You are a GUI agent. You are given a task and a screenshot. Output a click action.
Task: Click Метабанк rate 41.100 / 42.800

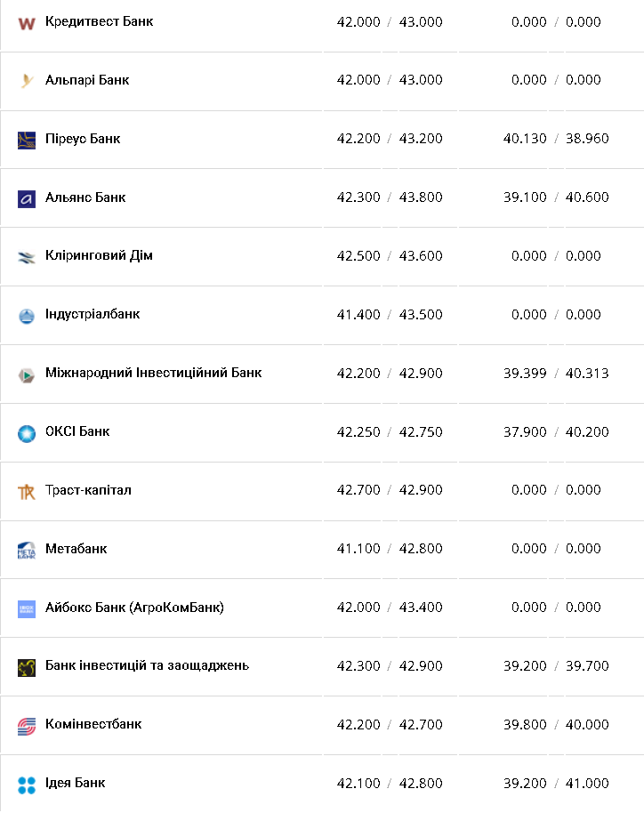[x=390, y=549]
